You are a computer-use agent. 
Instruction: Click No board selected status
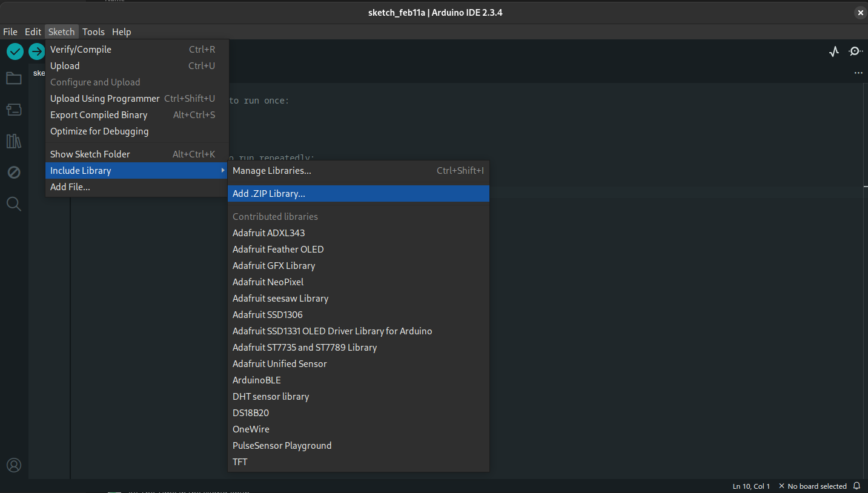click(812, 486)
